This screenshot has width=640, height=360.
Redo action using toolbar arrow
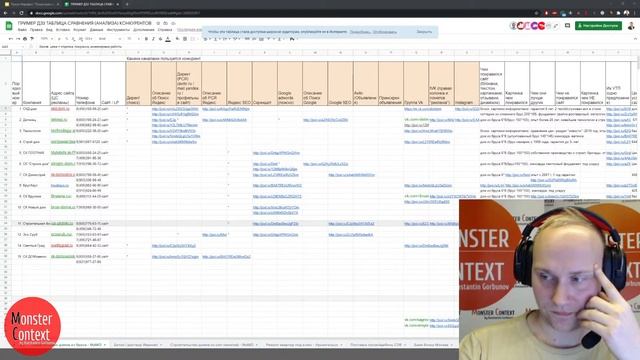pyautogui.click(x=18, y=39)
